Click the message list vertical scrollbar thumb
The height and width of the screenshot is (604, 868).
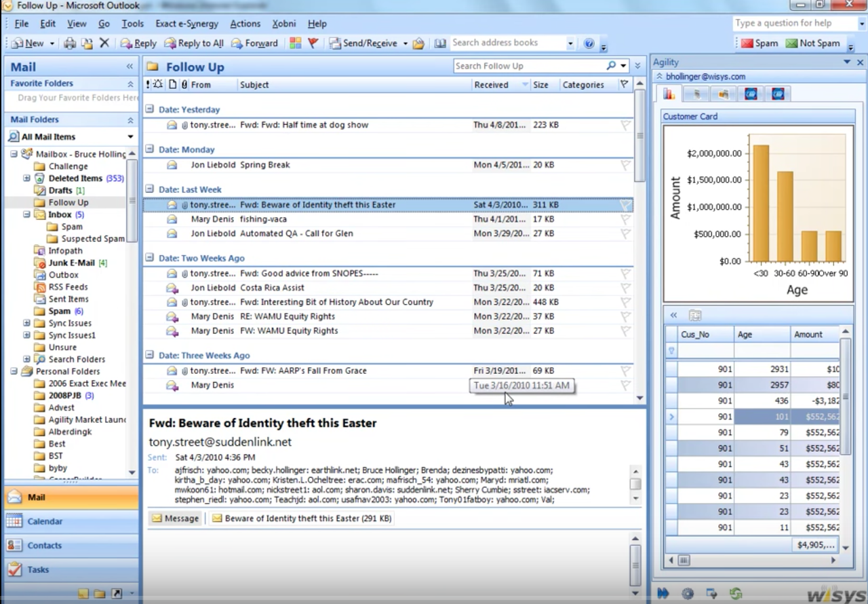639,136
